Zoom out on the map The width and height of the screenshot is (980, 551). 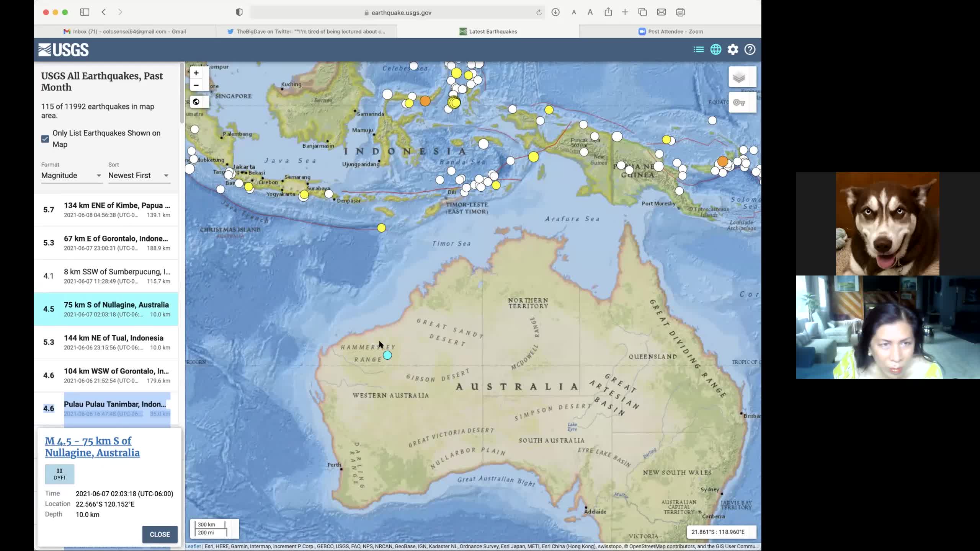click(196, 85)
